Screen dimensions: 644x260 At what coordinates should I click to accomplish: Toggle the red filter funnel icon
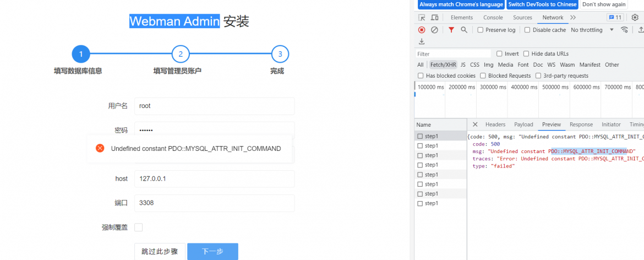pos(451,30)
